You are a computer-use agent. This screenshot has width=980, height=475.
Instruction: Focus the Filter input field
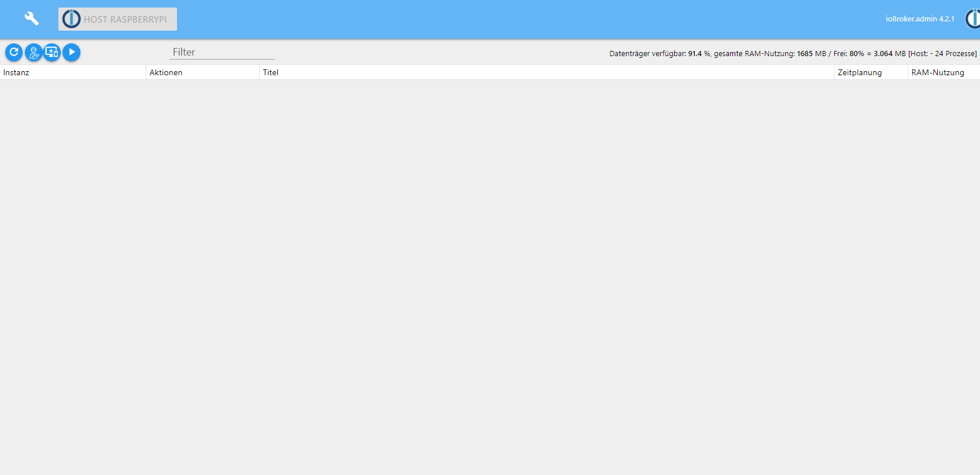222,52
